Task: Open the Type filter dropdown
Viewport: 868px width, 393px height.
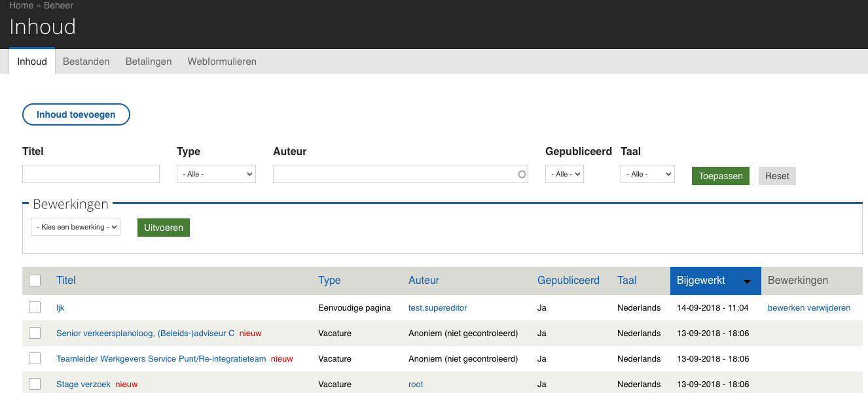Action: [x=216, y=175]
